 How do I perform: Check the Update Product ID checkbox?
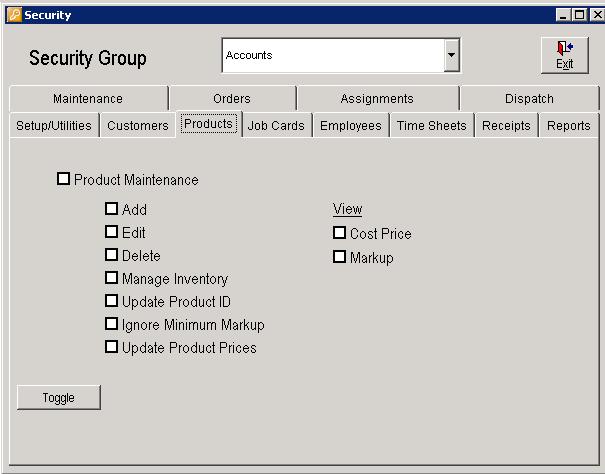[112, 301]
